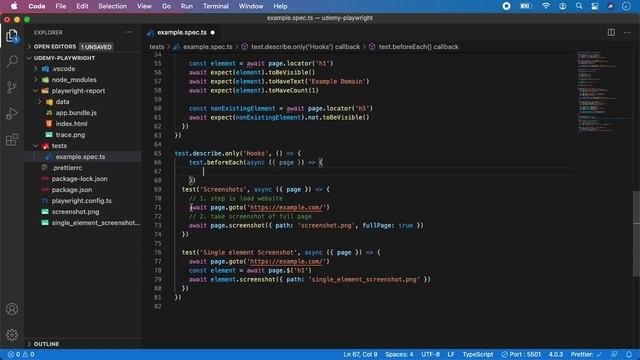Click the trace.png image icon
640x360 pixels.
pyautogui.click(x=49, y=135)
